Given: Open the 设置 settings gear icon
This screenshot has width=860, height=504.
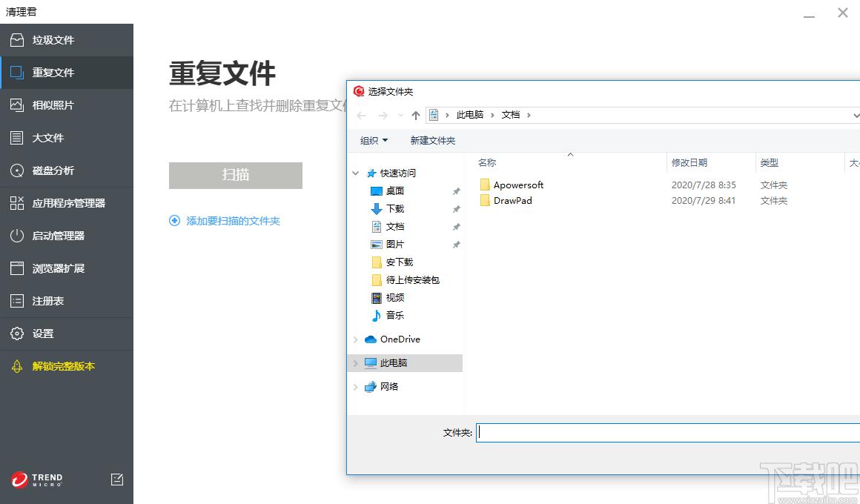Looking at the screenshot, I should click(x=17, y=334).
